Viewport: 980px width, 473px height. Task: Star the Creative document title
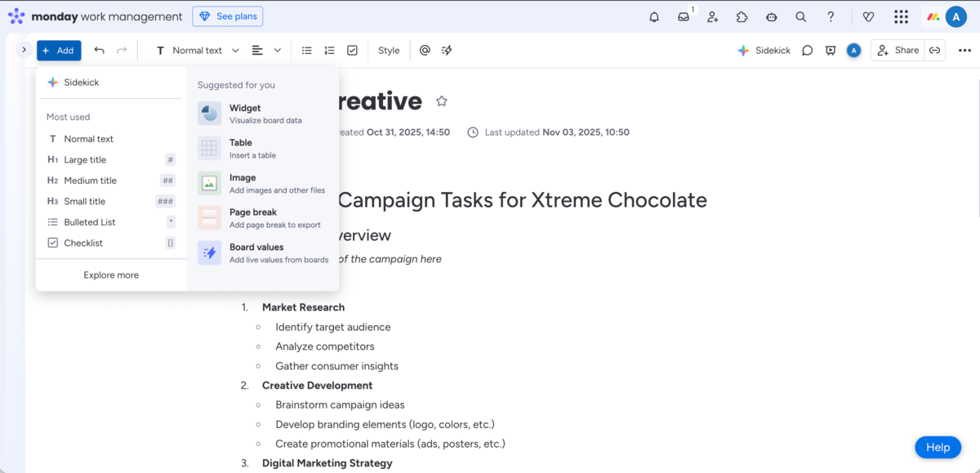click(x=441, y=100)
